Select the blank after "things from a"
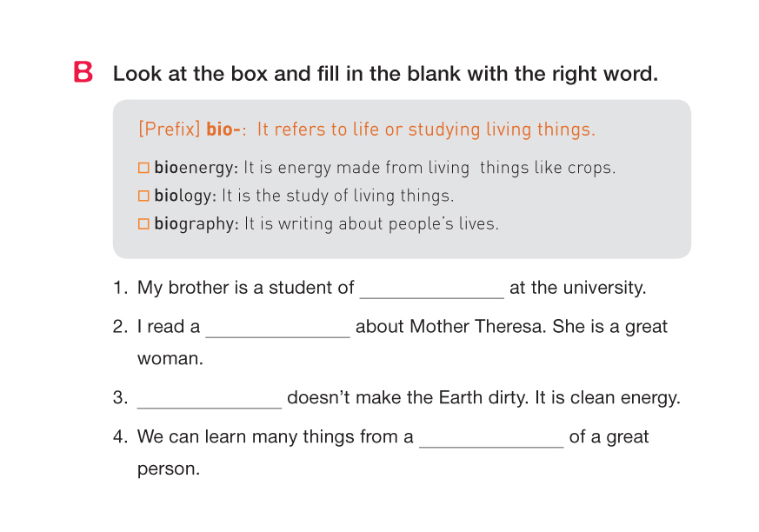Viewport: 759px width, 532px height. [491, 438]
